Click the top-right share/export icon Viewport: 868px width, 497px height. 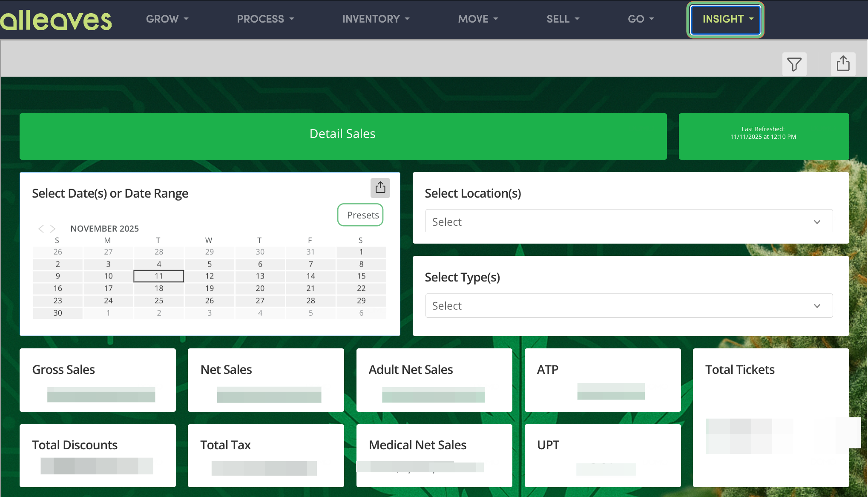843,65
